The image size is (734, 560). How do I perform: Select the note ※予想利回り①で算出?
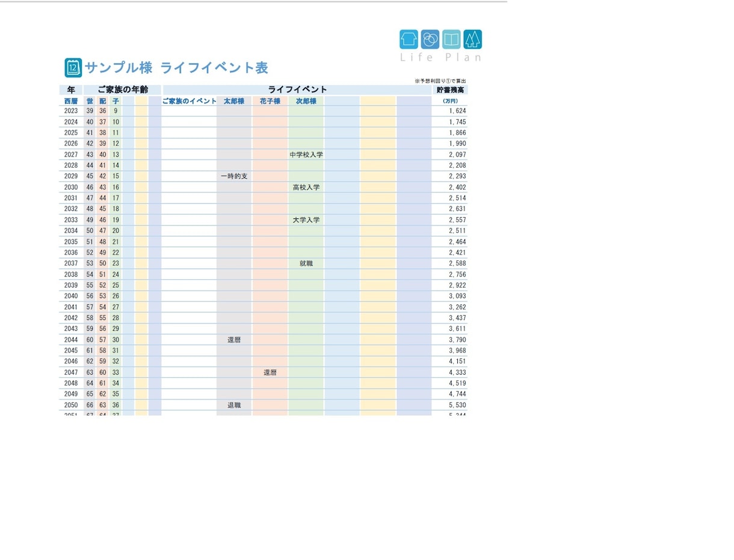tap(440, 81)
